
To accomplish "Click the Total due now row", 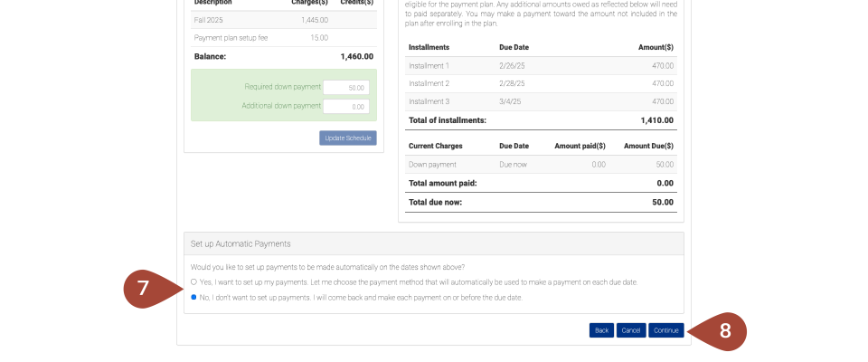I will click(541, 202).
